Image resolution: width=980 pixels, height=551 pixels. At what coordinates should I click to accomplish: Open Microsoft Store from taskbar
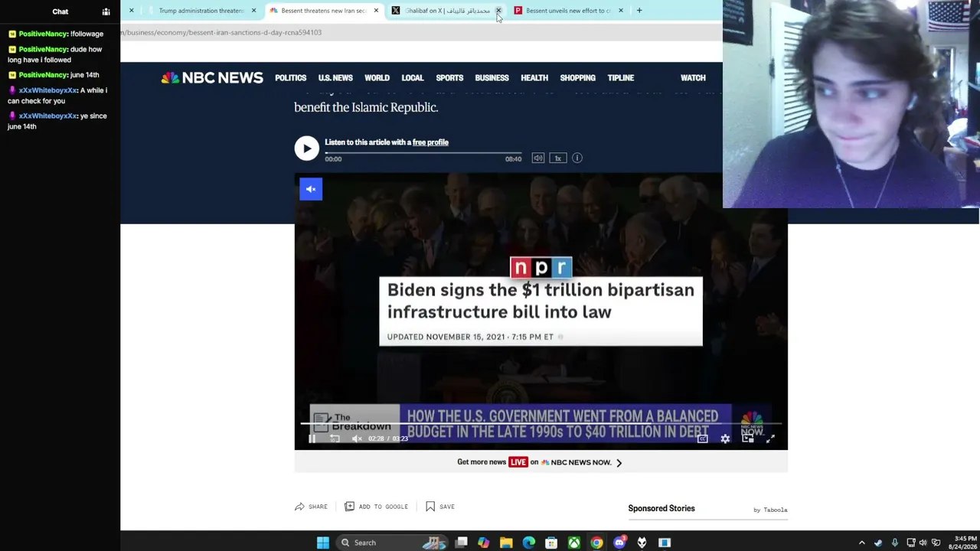pos(551,543)
